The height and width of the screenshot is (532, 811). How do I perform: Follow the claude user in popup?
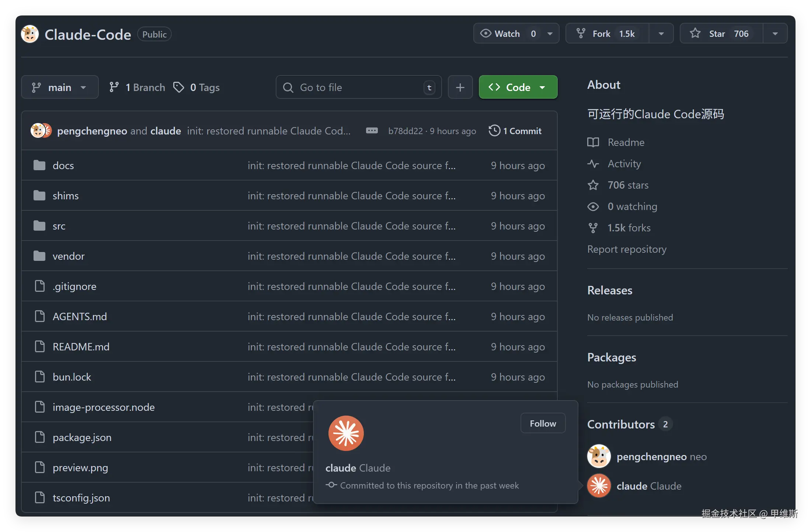tap(543, 423)
